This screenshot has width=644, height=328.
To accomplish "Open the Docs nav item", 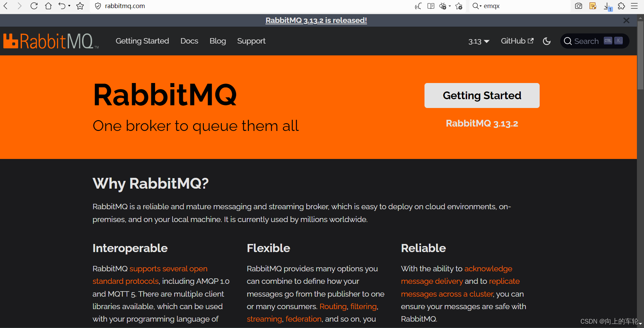I will pyautogui.click(x=189, y=41).
